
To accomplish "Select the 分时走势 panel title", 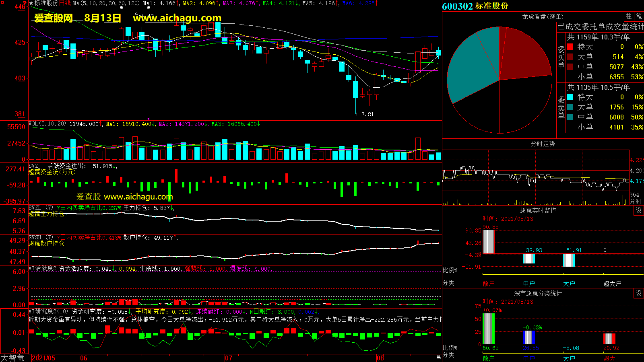I will click(x=543, y=144).
